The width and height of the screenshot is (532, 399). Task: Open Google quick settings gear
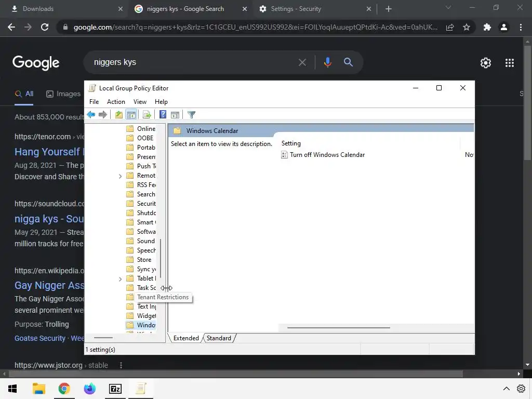pyautogui.click(x=486, y=63)
